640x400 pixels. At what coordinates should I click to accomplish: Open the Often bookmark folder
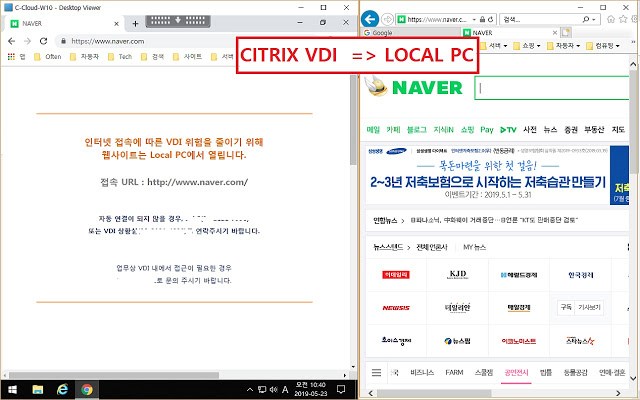pos(48,57)
